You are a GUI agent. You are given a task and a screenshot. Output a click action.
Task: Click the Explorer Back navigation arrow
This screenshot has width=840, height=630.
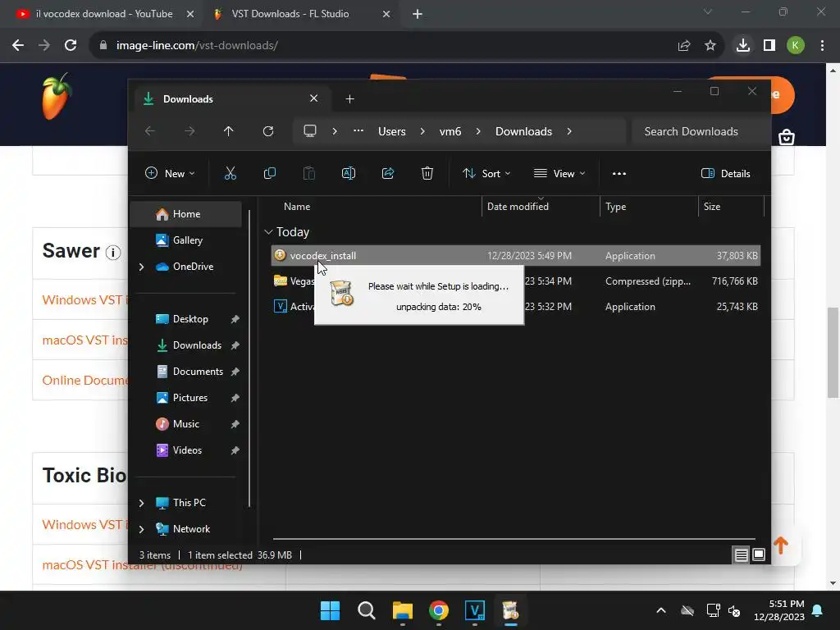[x=150, y=131]
